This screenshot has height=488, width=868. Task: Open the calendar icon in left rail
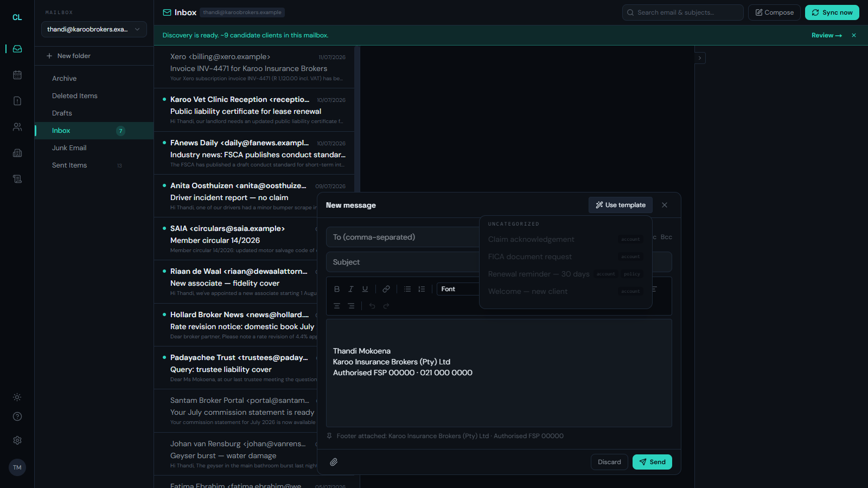tap(17, 75)
